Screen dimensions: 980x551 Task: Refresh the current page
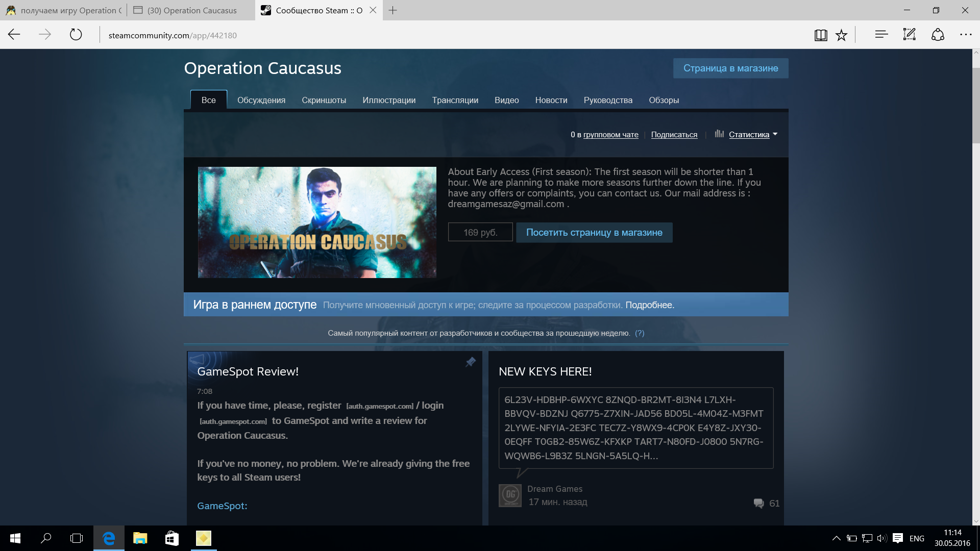(76, 35)
